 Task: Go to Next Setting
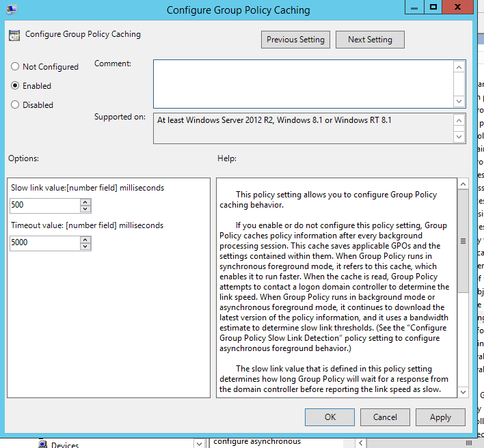[x=370, y=40]
